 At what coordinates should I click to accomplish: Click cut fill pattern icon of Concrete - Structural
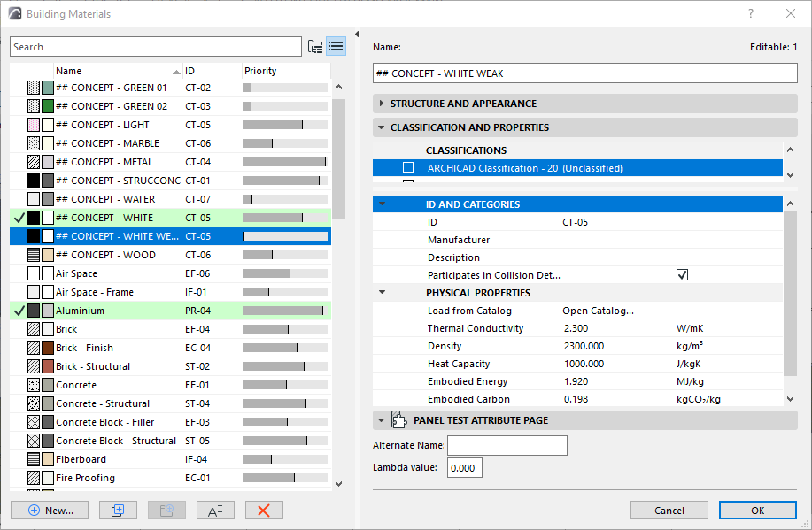click(x=34, y=403)
